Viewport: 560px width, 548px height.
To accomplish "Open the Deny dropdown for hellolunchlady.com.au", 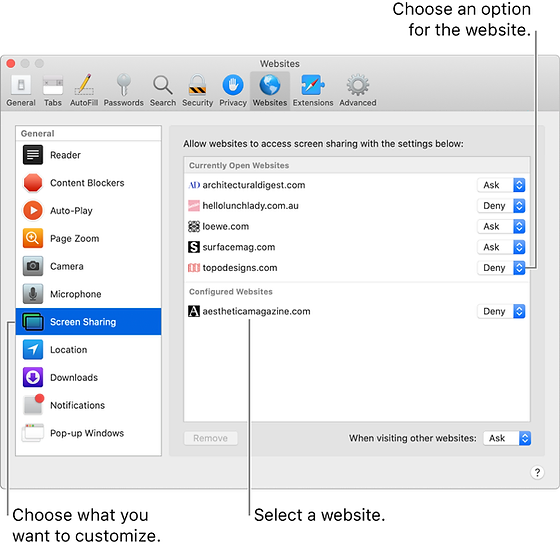I will [x=501, y=206].
